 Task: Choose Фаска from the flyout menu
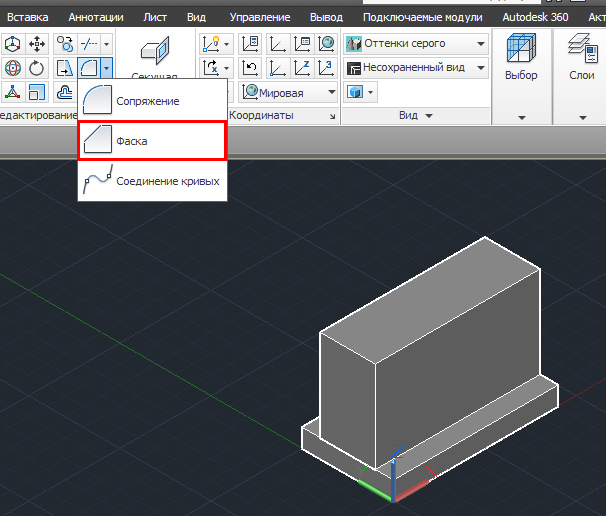click(152, 141)
